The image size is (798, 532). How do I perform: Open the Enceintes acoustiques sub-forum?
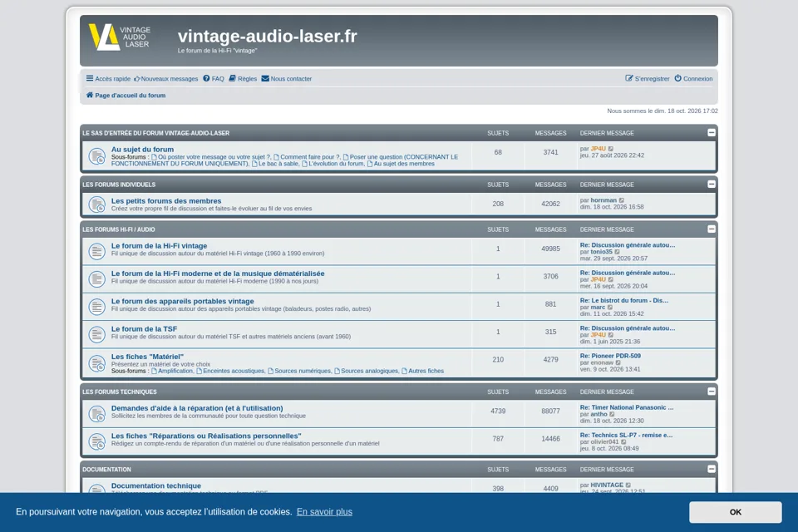click(x=230, y=371)
